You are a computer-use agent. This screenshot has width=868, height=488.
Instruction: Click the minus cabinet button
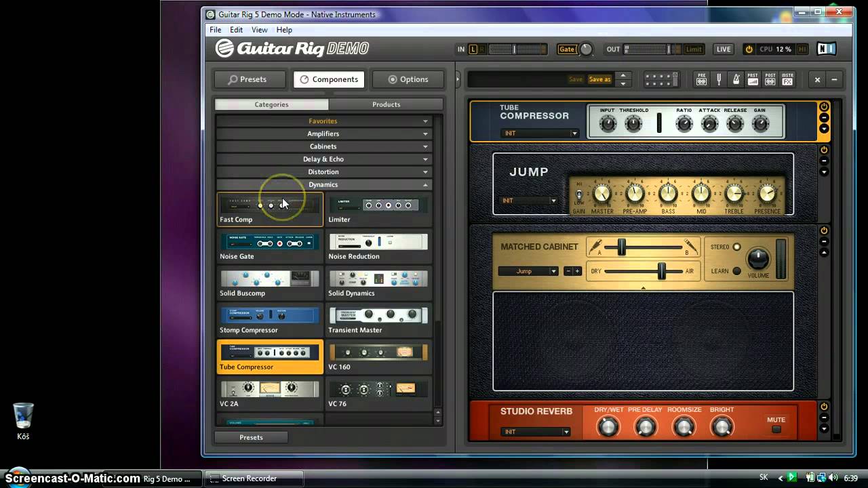[568, 271]
